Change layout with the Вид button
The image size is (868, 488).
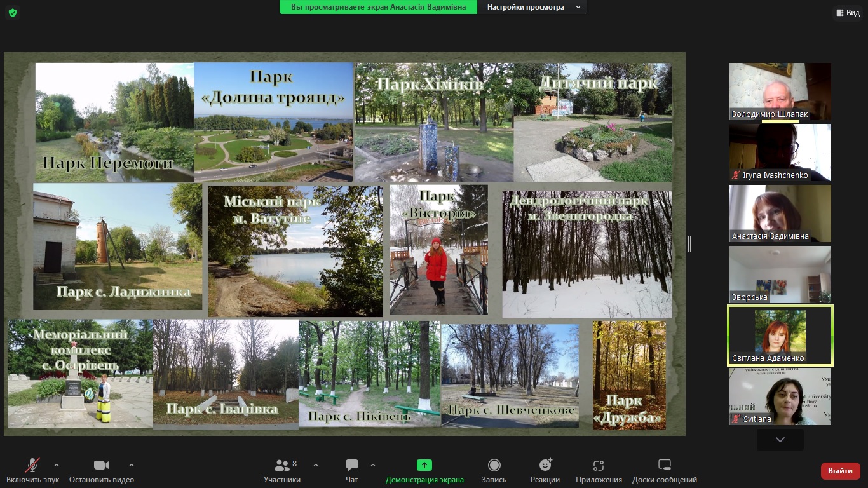click(848, 13)
